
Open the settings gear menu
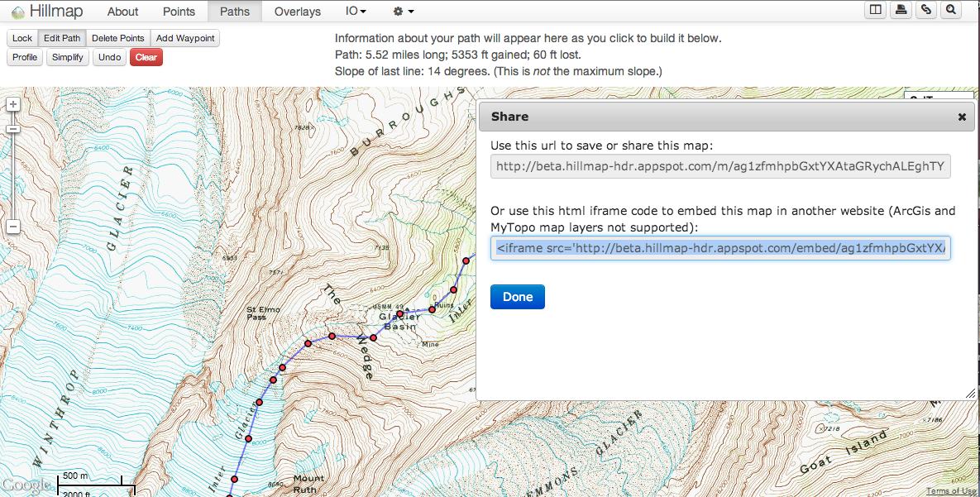(399, 12)
